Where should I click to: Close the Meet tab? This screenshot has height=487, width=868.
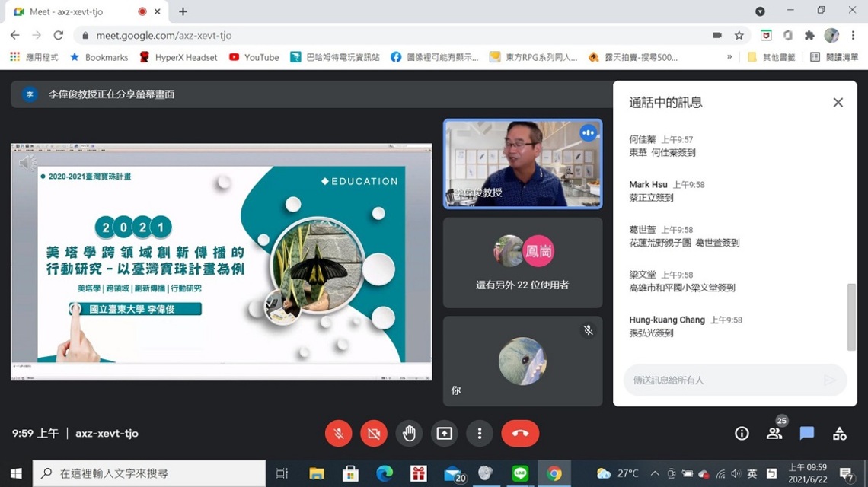click(158, 11)
